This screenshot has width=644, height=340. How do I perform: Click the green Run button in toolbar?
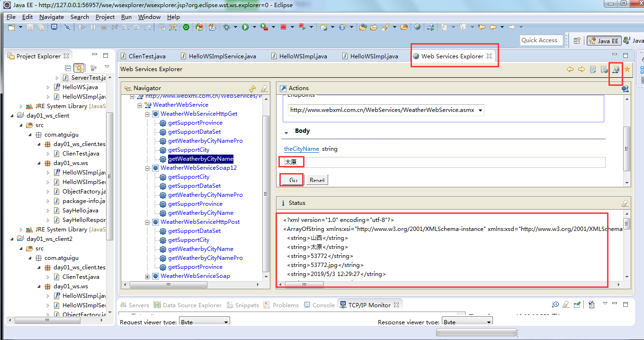tap(245, 27)
